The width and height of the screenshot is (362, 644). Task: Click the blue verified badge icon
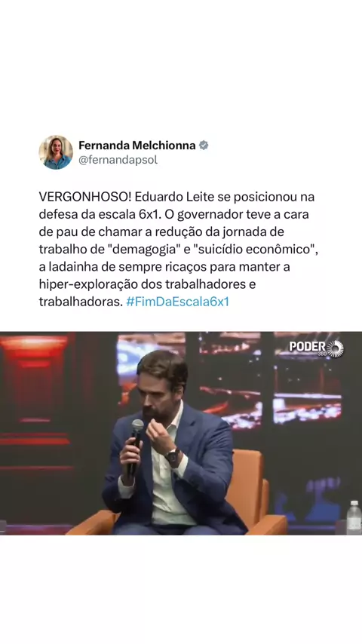(x=204, y=146)
